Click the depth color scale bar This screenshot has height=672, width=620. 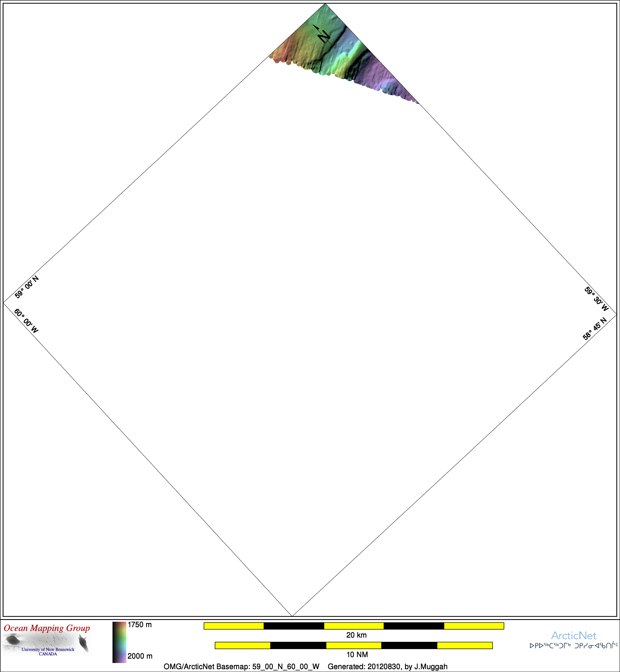click(119, 642)
